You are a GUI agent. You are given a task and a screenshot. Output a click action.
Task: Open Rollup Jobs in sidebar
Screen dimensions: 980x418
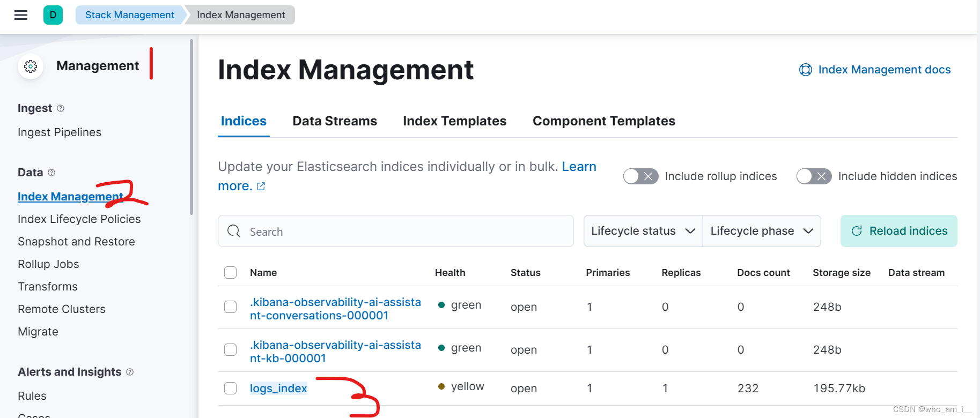pos(48,264)
